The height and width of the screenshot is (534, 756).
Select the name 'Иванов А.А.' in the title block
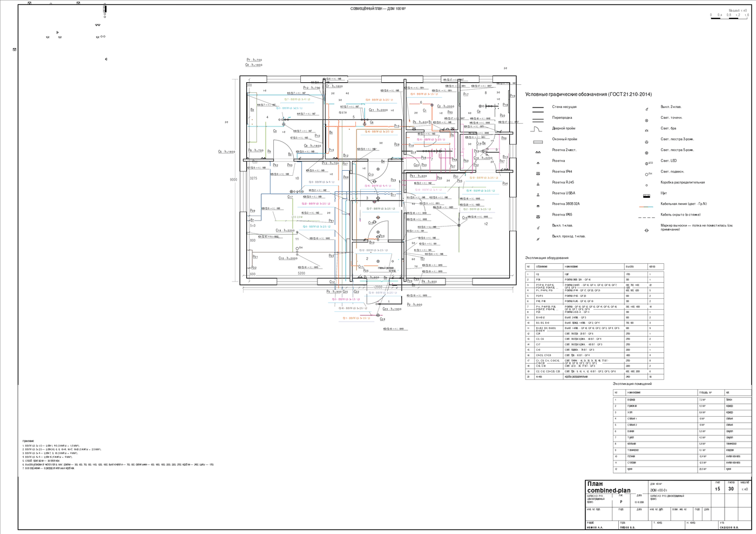click(x=595, y=527)
